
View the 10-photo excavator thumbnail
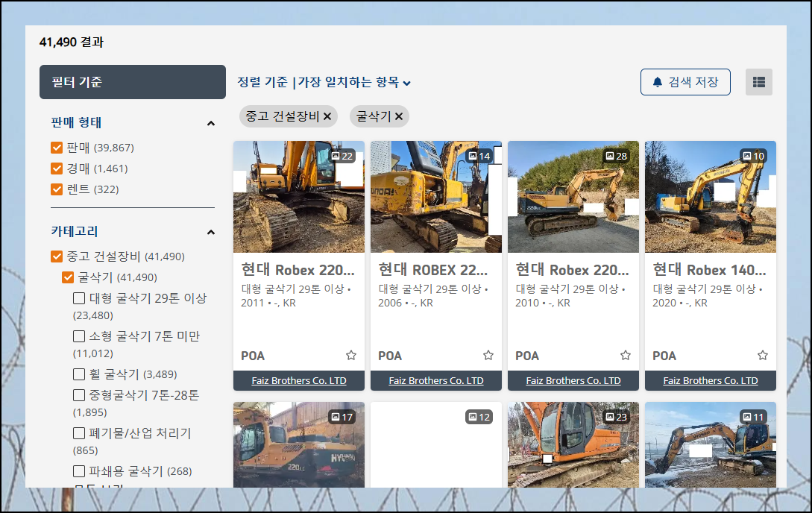coord(711,197)
